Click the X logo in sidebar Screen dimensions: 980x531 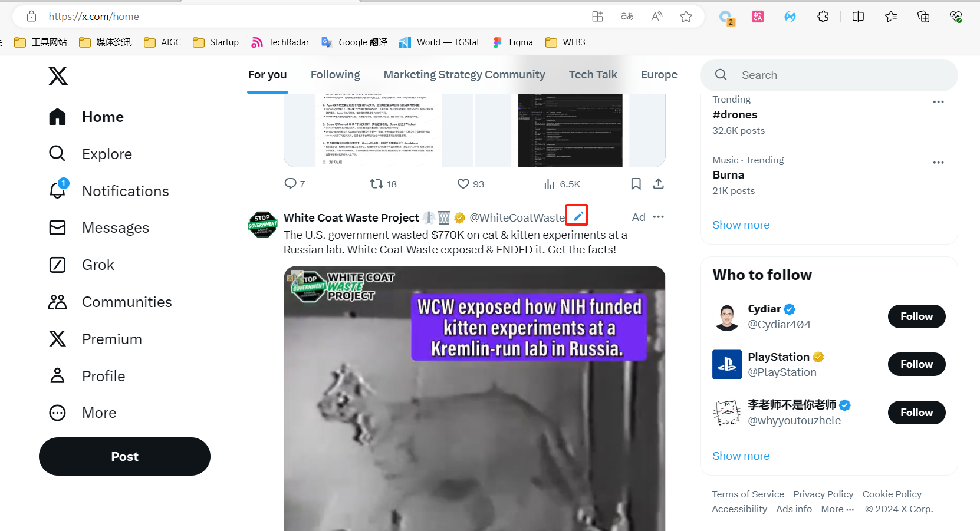[58, 76]
